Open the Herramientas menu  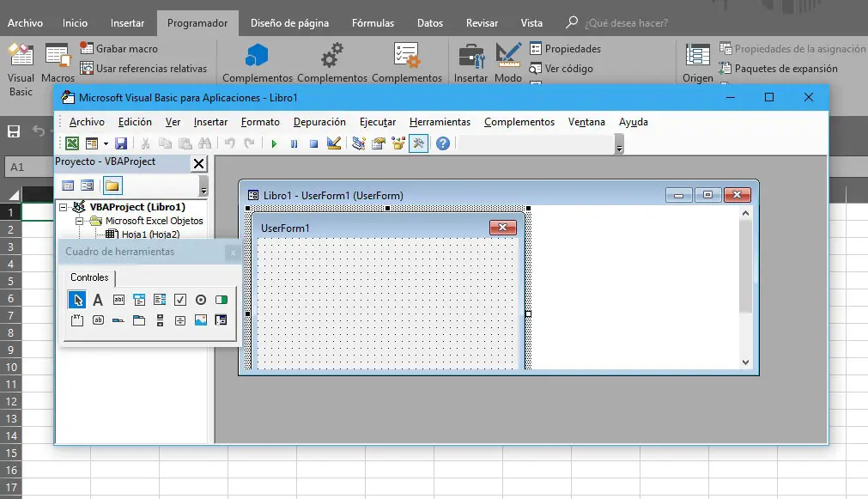coord(440,122)
